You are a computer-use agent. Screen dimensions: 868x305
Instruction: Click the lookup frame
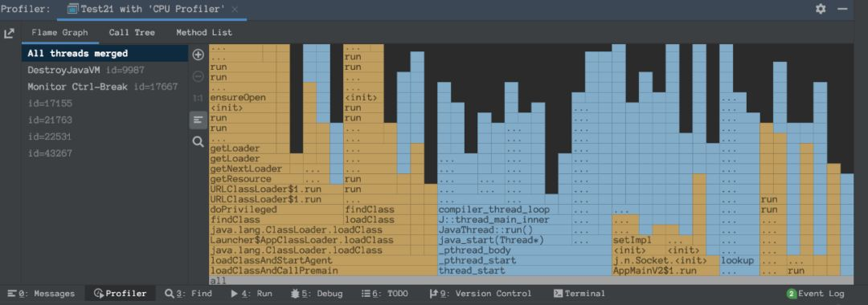pos(739,260)
